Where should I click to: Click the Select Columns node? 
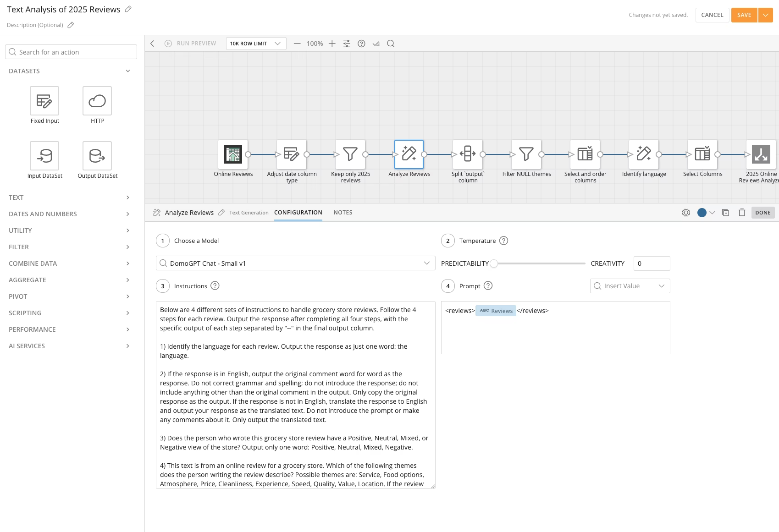[702, 154]
